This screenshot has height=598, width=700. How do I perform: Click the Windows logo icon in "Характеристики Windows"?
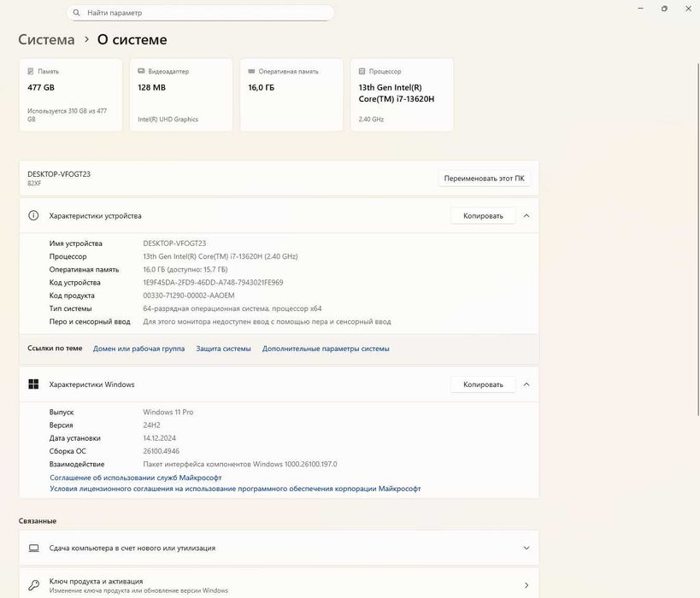pyautogui.click(x=33, y=384)
